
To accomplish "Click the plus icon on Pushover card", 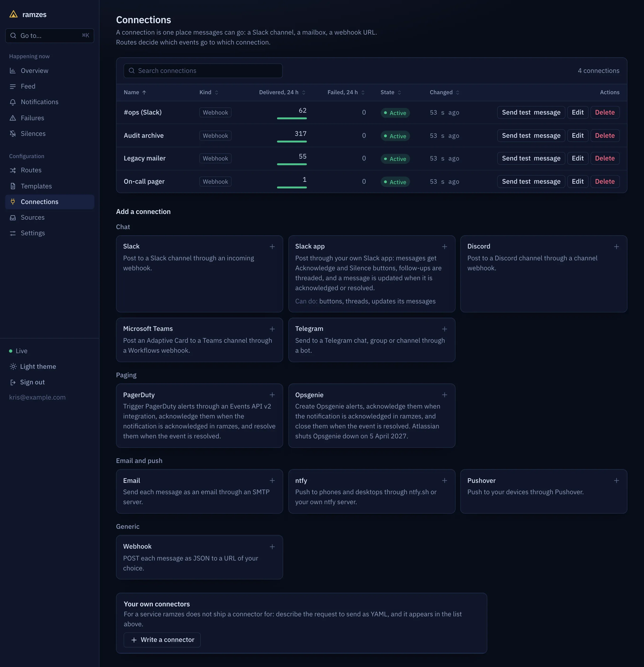I will pyautogui.click(x=616, y=480).
